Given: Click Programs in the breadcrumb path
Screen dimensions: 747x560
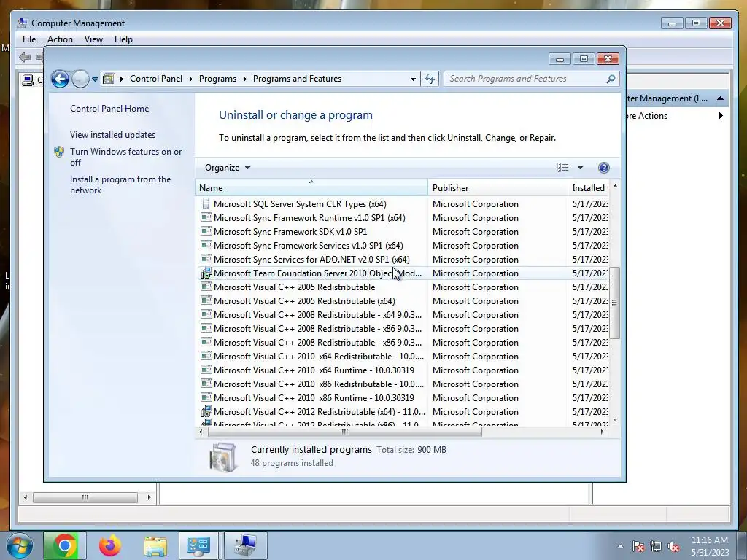Looking at the screenshot, I should click(217, 79).
